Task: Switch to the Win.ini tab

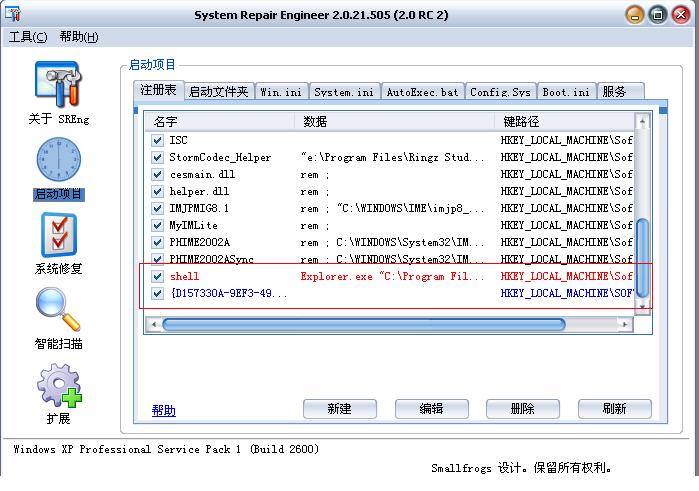Action: (x=281, y=92)
